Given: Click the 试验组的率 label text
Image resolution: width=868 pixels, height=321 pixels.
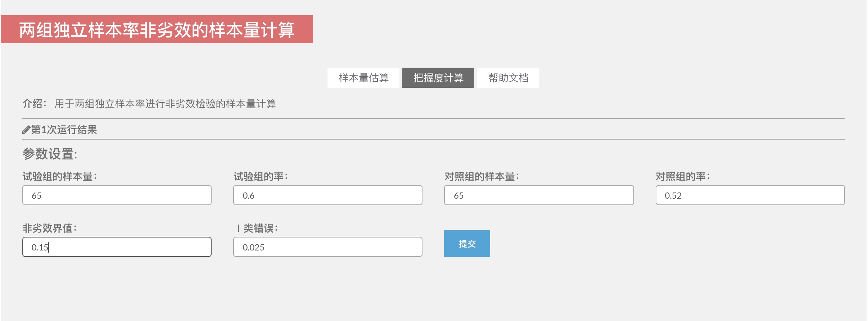Looking at the screenshot, I should tap(261, 176).
